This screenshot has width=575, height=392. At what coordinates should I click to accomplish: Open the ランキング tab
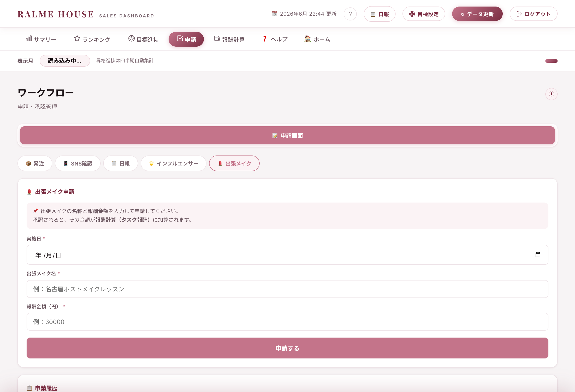92,39
